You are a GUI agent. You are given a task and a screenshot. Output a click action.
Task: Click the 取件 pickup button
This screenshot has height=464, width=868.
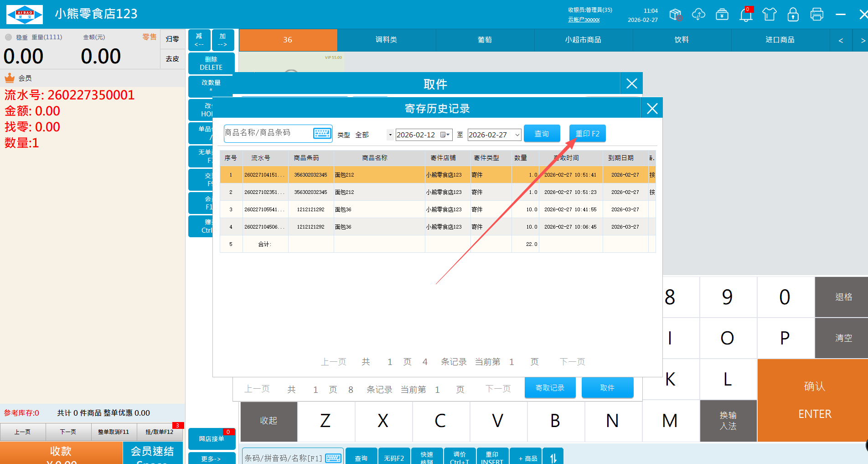pyautogui.click(x=607, y=388)
